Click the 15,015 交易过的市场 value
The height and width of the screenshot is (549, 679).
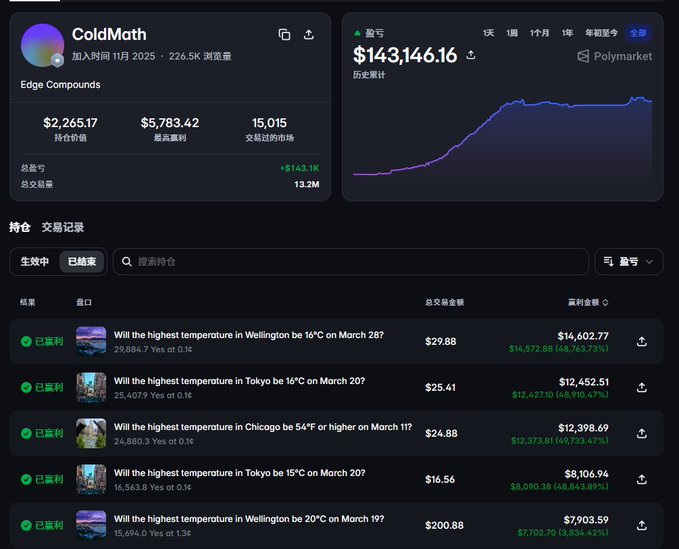tap(269, 123)
